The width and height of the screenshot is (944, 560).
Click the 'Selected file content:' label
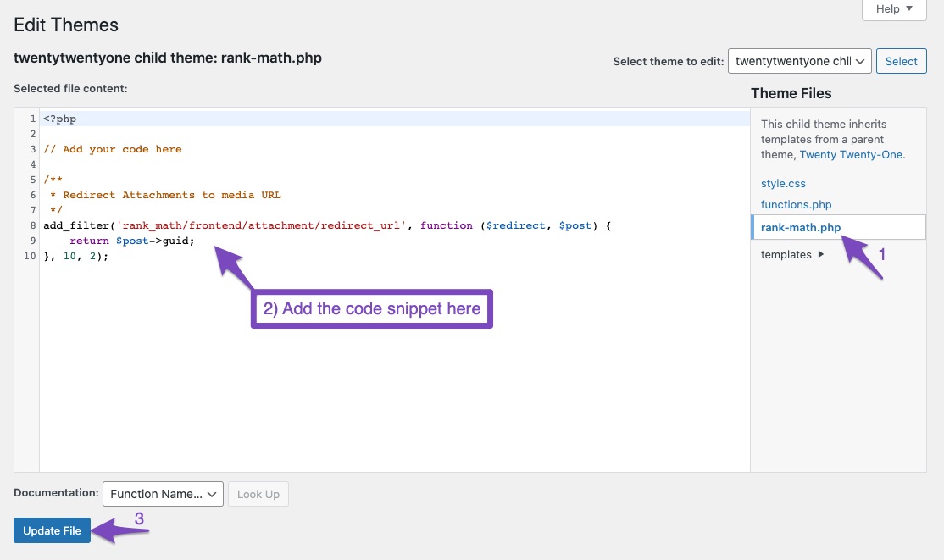70,88
